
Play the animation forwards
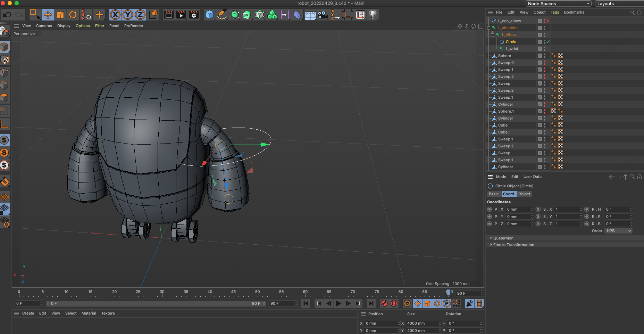pos(338,303)
